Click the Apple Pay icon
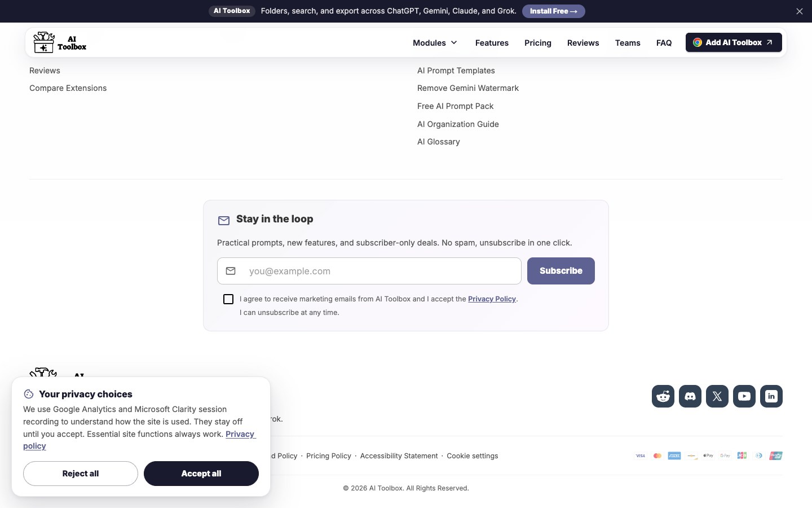This screenshot has width=812, height=508. point(708,456)
